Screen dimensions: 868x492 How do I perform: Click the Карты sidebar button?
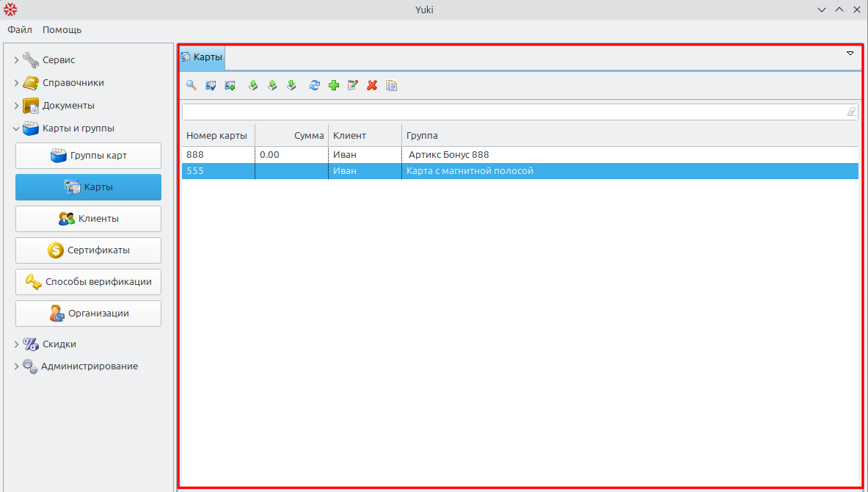pyautogui.click(x=89, y=187)
